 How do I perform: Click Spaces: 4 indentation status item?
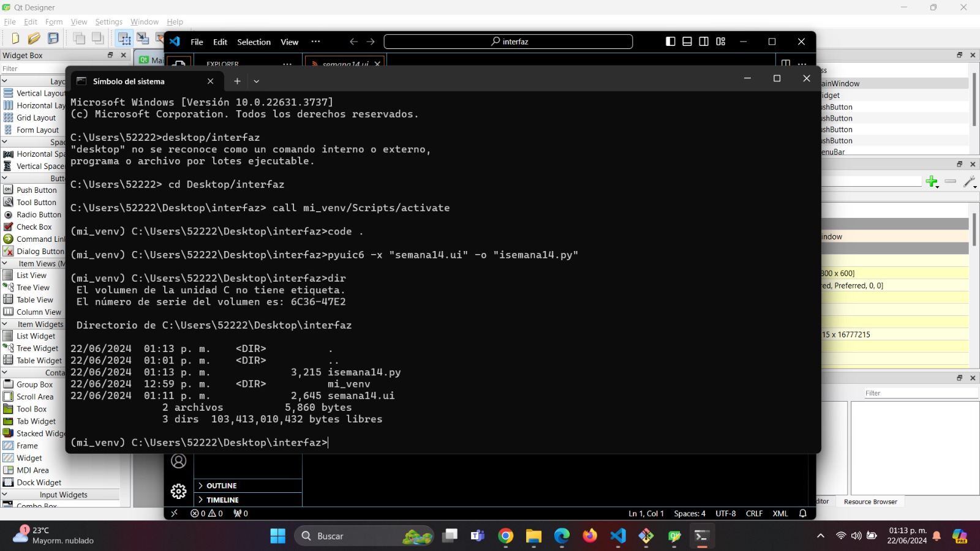pyautogui.click(x=690, y=514)
